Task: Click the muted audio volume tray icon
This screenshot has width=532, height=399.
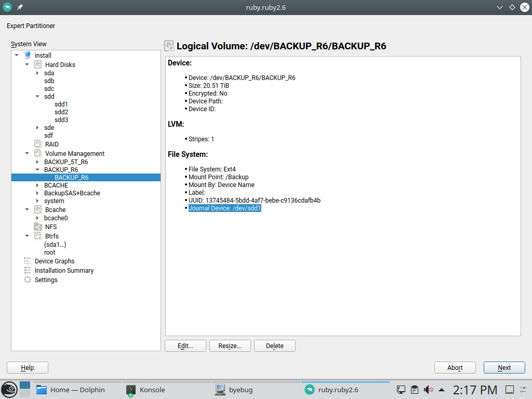Action: (x=428, y=390)
